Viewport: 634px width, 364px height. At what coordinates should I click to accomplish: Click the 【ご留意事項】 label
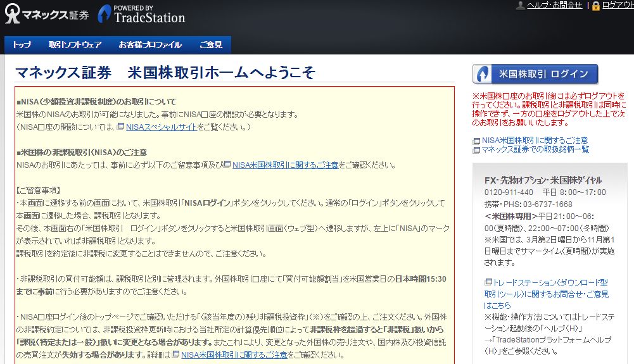[x=39, y=191]
